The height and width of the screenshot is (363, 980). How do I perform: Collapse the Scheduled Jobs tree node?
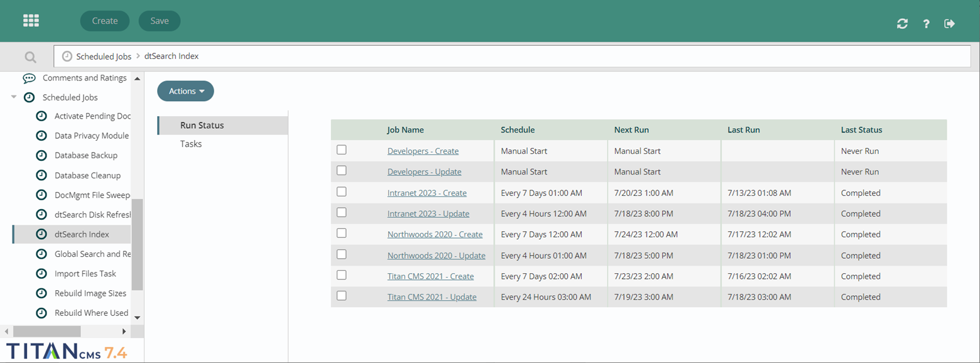pos(14,97)
